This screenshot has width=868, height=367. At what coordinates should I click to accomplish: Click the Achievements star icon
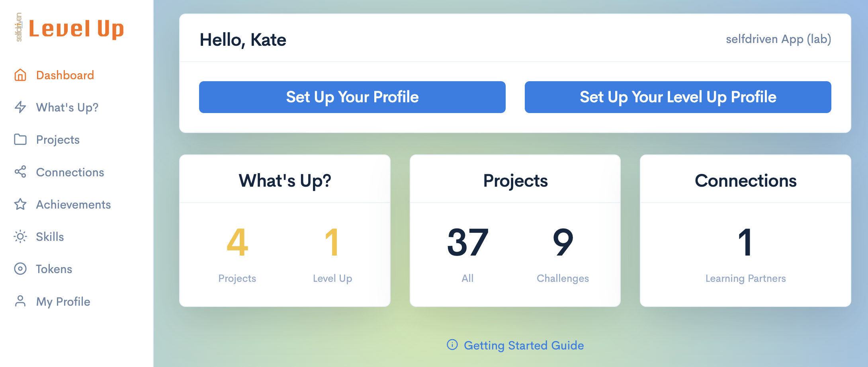pos(20,204)
